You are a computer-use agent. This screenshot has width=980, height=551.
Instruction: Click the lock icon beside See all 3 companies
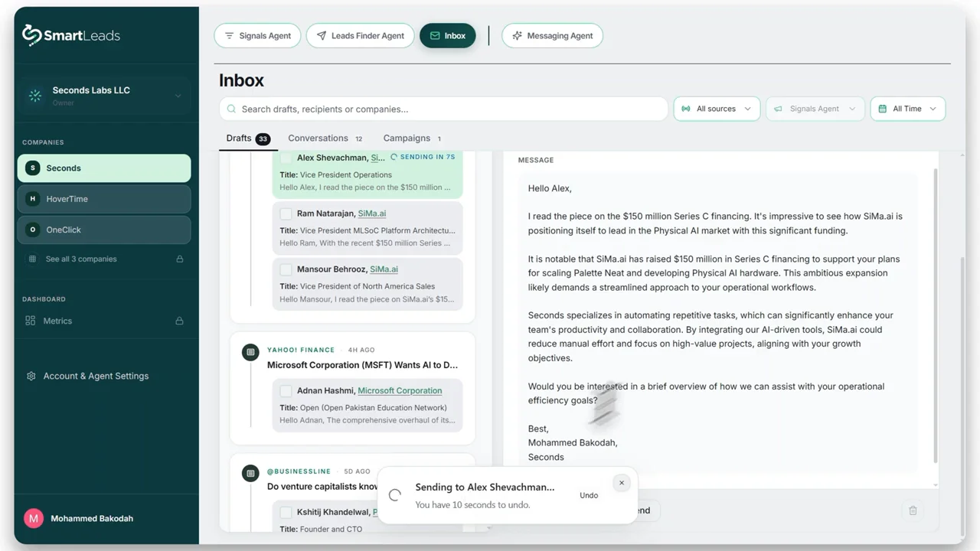[180, 259]
